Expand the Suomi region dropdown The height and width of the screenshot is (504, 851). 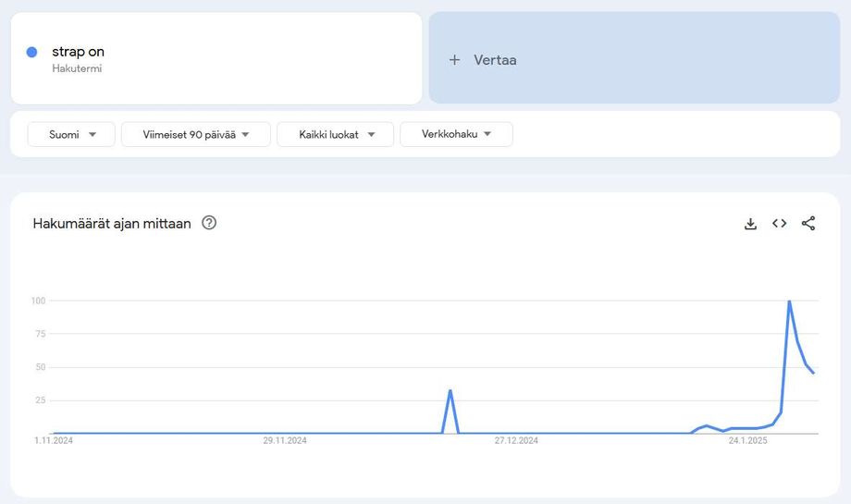(72, 134)
